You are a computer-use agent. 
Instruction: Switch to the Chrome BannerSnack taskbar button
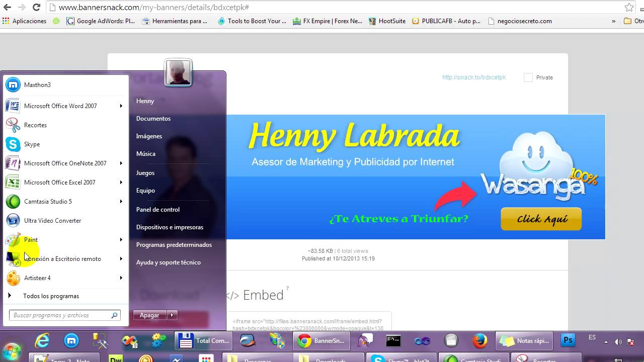coord(321,341)
